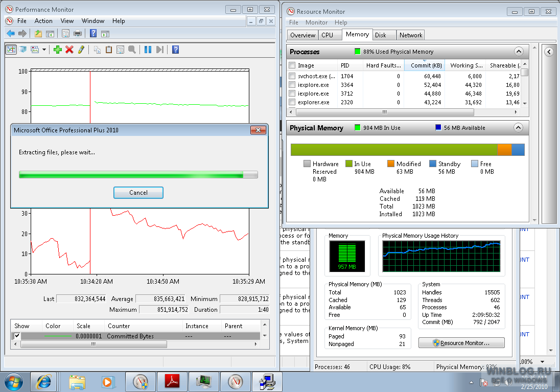560x392 pixels.
Task: Click the Properties sheet icon in top toolbar
Action: (66, 34)
